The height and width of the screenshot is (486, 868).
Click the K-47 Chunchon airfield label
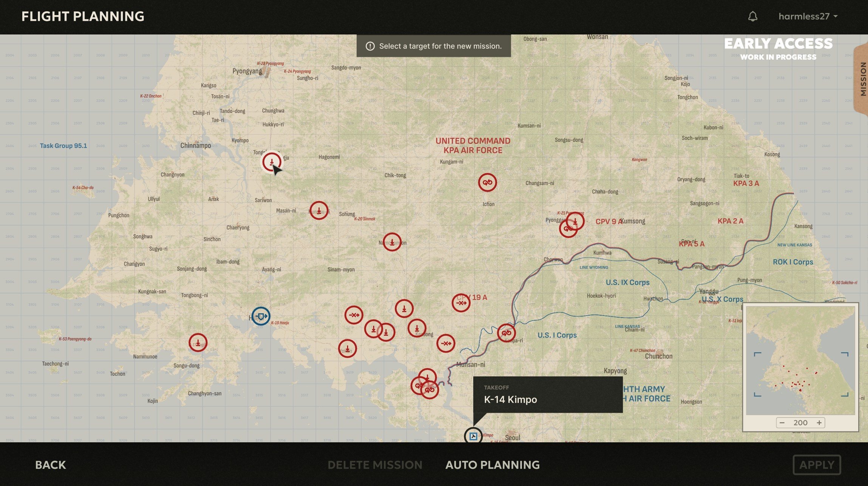coord(642,350)
